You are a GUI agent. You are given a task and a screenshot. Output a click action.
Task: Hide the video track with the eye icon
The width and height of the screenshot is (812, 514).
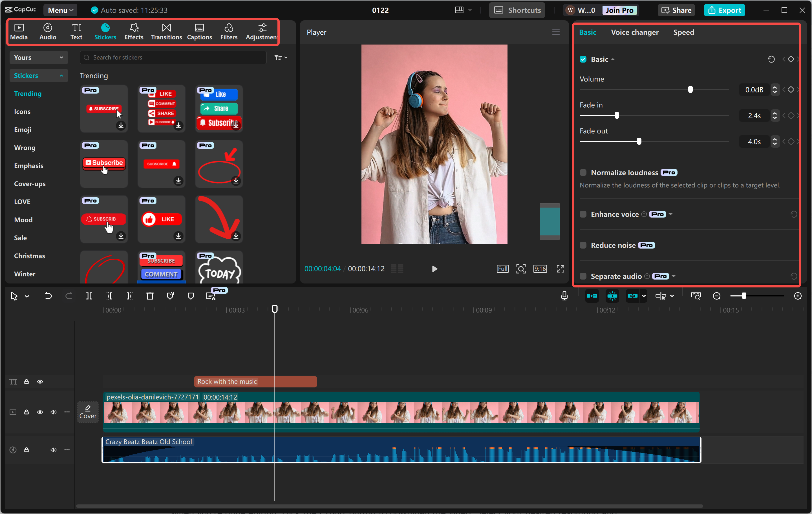tap(40, 412)
